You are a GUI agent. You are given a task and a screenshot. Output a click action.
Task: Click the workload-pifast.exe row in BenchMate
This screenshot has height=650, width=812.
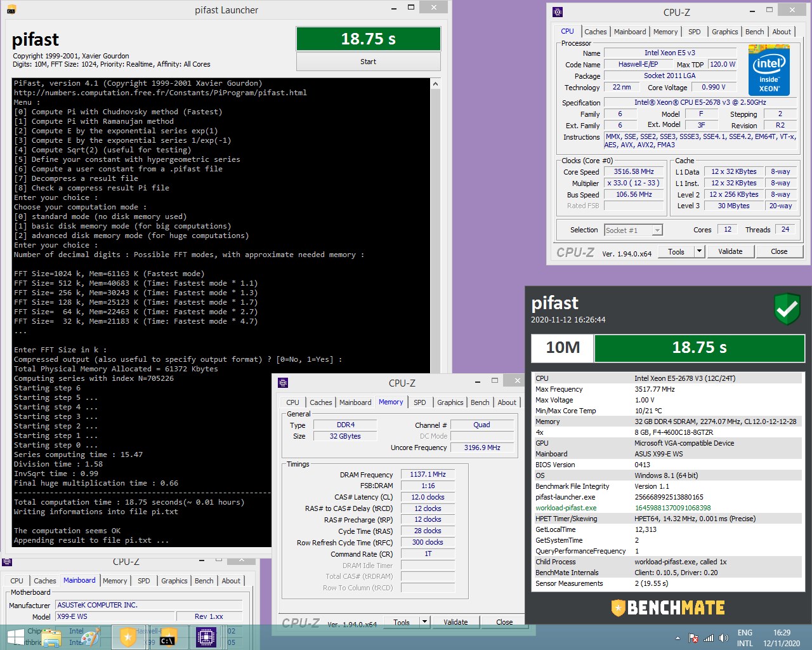(x=669, y=508)
